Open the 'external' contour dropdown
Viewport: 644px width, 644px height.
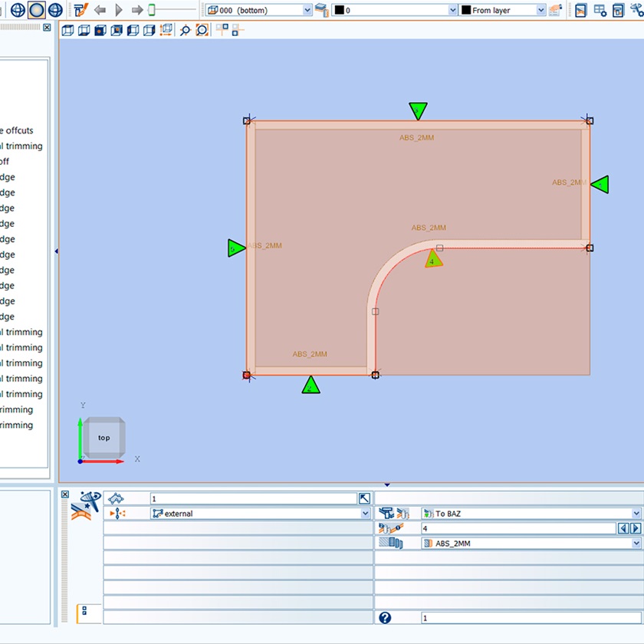[x=260, y=514]
